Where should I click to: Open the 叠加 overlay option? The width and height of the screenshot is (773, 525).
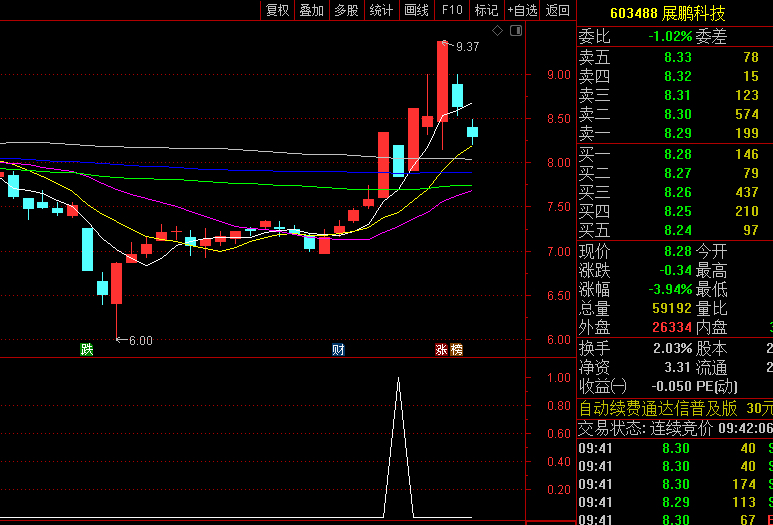(312, 10)
